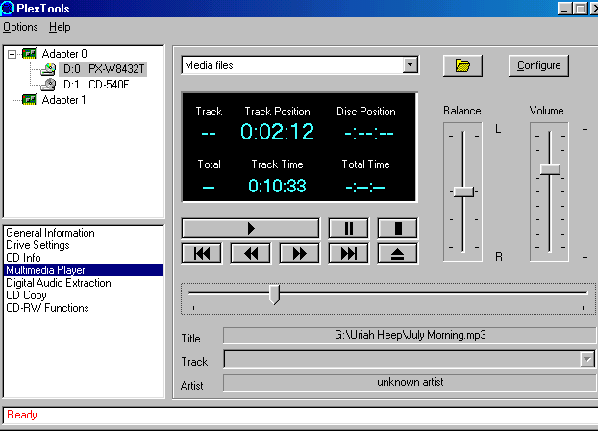Open CD-RW Functions section

point(47,308)
